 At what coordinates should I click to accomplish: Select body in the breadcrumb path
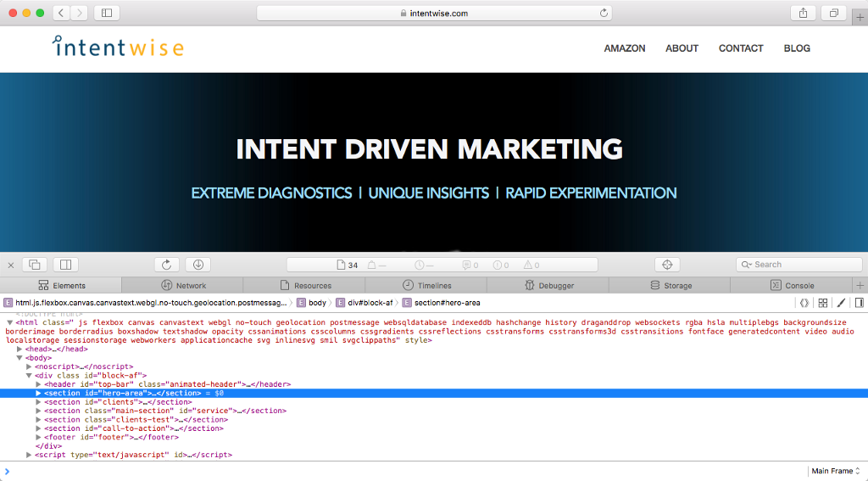click(312, 303)
